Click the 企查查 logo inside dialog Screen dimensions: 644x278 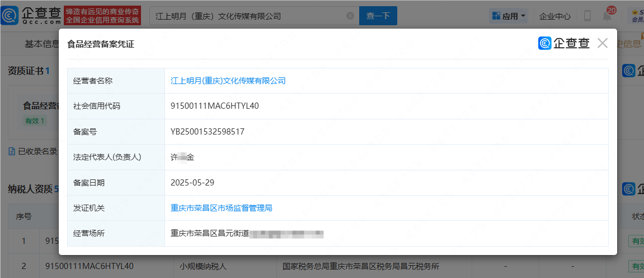click(x=564, y=43)
